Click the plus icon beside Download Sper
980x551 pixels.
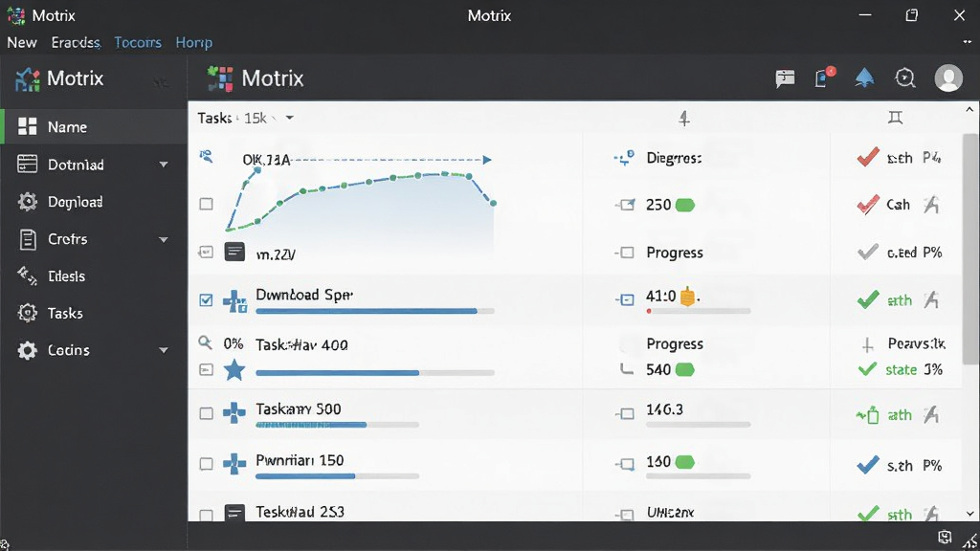tap(235, 301)
